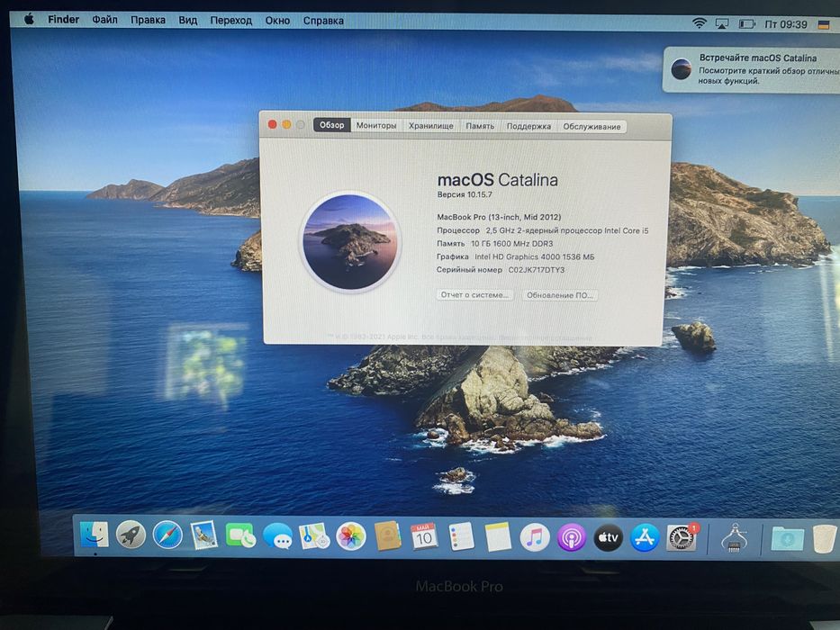This screenshot has width=840, height=630.
Task: Open the Apple menu
Action: pos(30,20)
